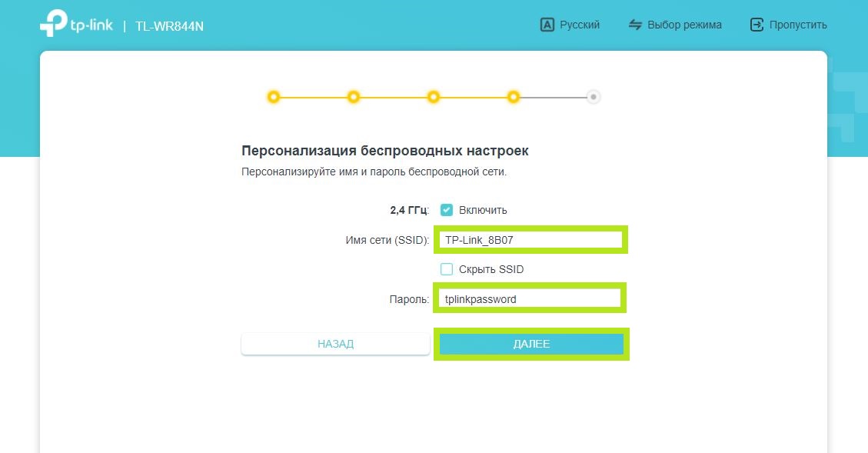Focus the Пароль input field
The image size is (868, 453).
click(530, 299)
